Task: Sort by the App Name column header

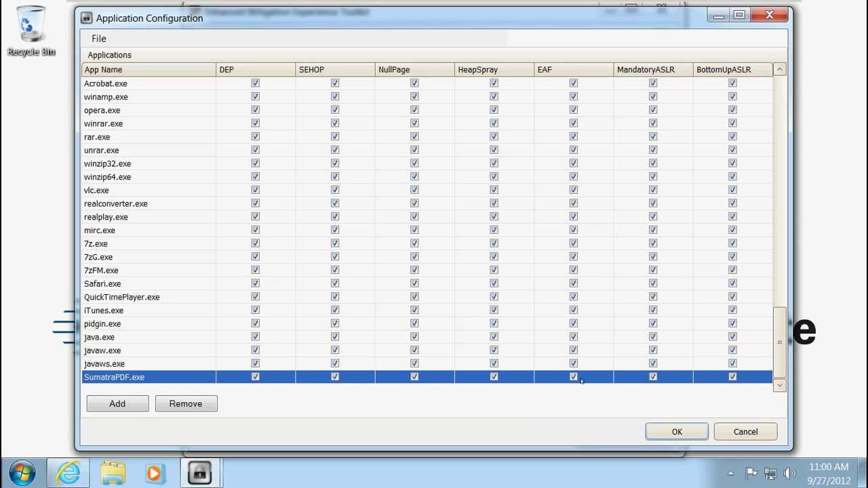Action: tap(149, 70)
